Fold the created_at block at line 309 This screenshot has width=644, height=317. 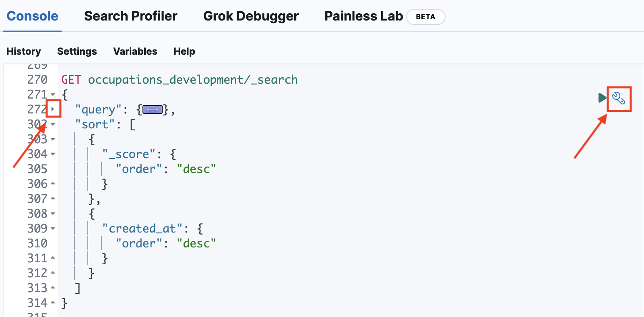click(53, 228)
